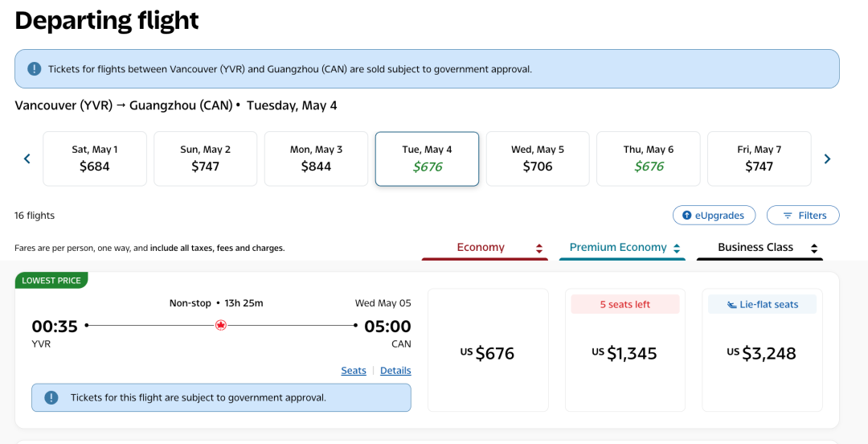Click the '5 seats left' label

pos(625,304)
